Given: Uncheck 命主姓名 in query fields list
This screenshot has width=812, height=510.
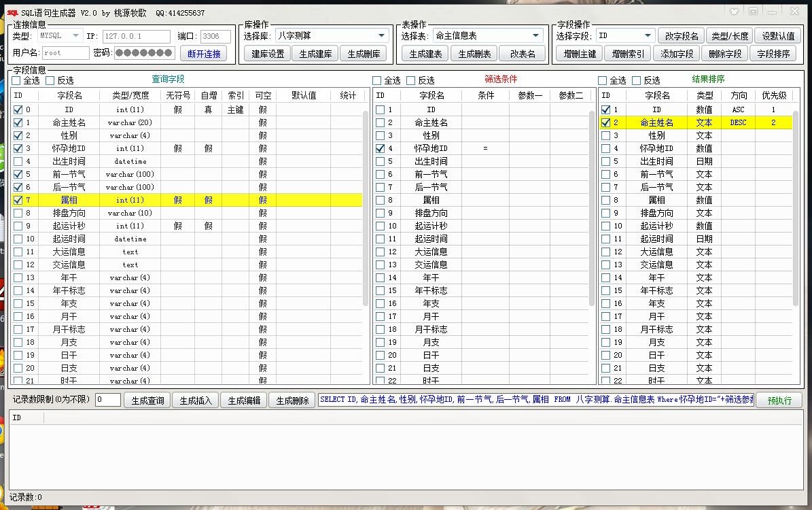Looking at the screenshot, I should click(18, 123).
